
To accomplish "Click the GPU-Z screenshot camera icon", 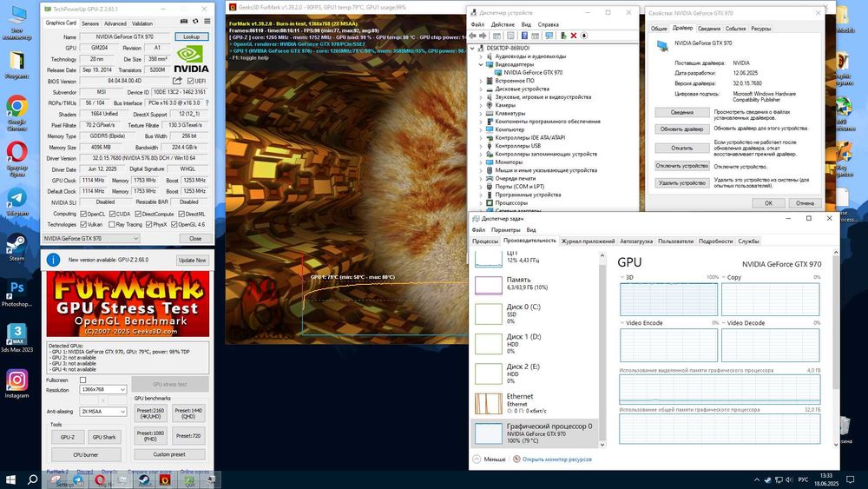I will [x=184, y=21].
